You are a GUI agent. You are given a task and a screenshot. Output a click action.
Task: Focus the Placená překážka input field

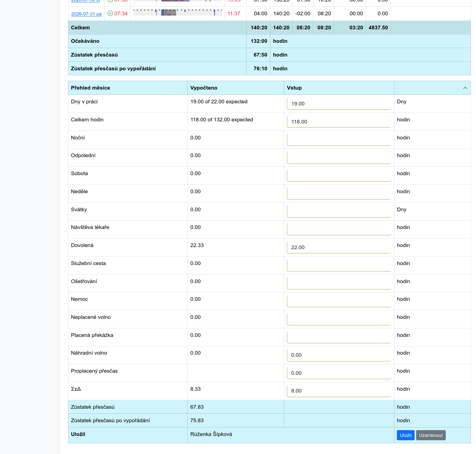tap(339, 337)
